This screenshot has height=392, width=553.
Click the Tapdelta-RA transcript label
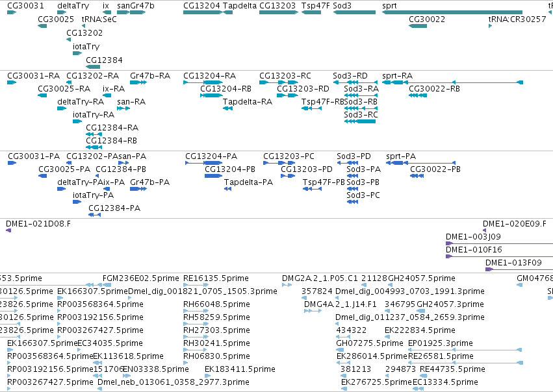(248, 102)
